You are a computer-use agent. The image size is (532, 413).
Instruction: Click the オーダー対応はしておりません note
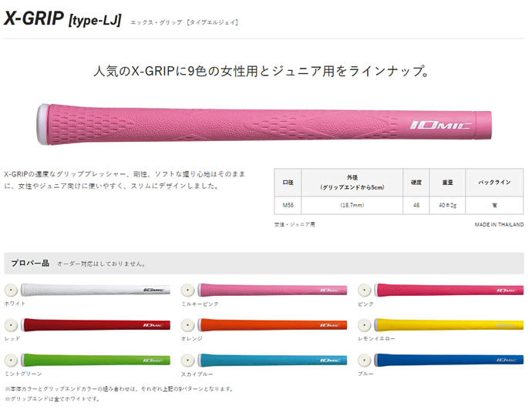click(101, 264)
